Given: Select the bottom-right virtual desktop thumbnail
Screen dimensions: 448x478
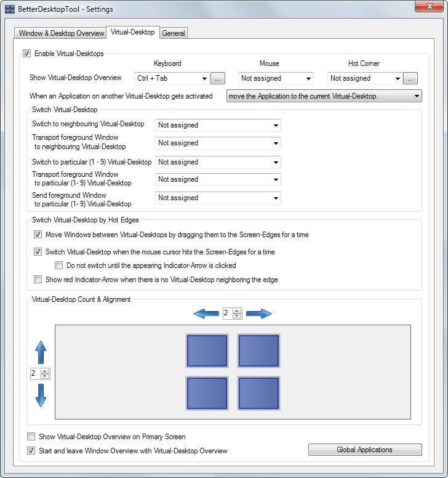Looking at the screenshot, I should pyautogui.click(x=258, y=393).
